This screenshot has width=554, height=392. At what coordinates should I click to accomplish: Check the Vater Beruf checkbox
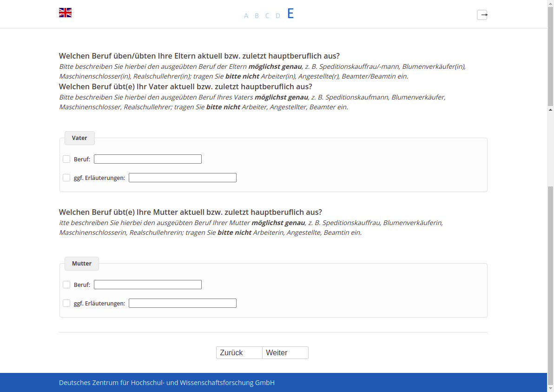(x=66, y=159)
